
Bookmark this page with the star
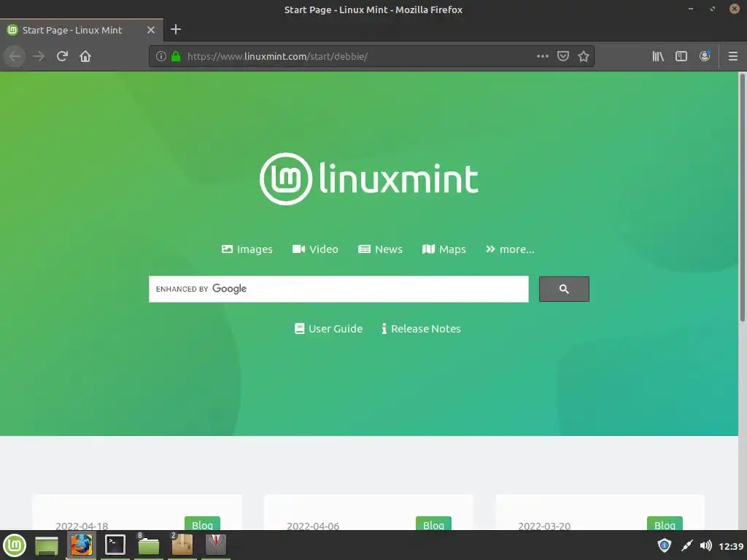point(583,56)
